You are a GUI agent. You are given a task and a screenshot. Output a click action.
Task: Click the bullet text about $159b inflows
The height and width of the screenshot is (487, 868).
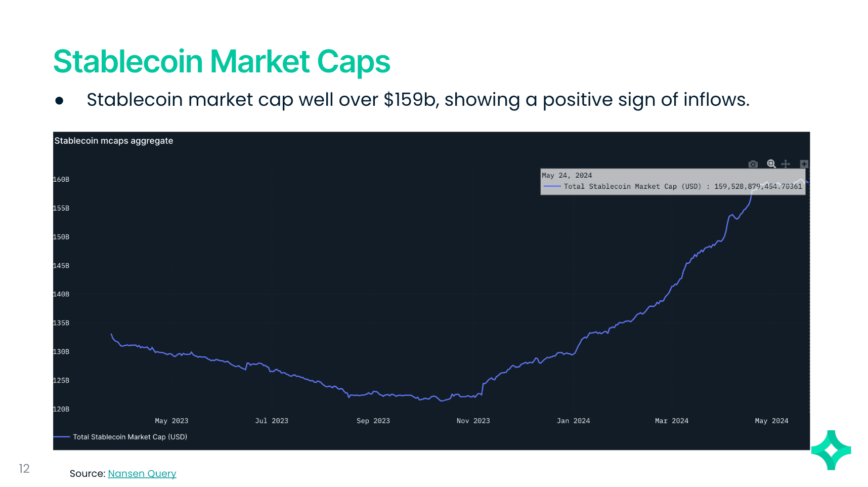[x=417, y=100]
